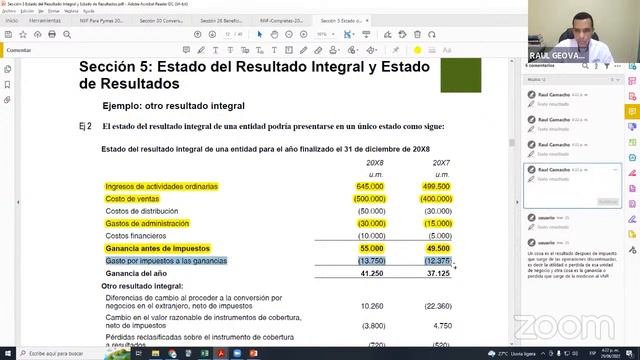This screenshot has height=360, width=640.
Task: Open Zoom from the taskbar
Action: click(237, 353)
